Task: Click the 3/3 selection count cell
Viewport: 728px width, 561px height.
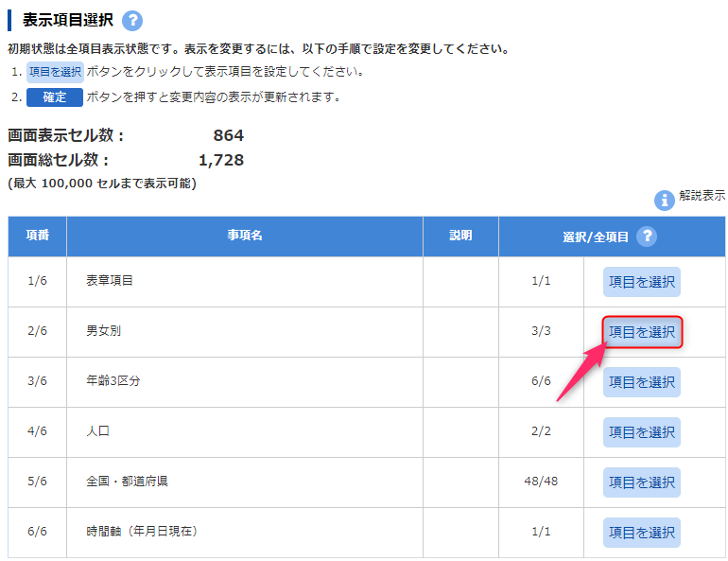Action: (x=541, y=331)
